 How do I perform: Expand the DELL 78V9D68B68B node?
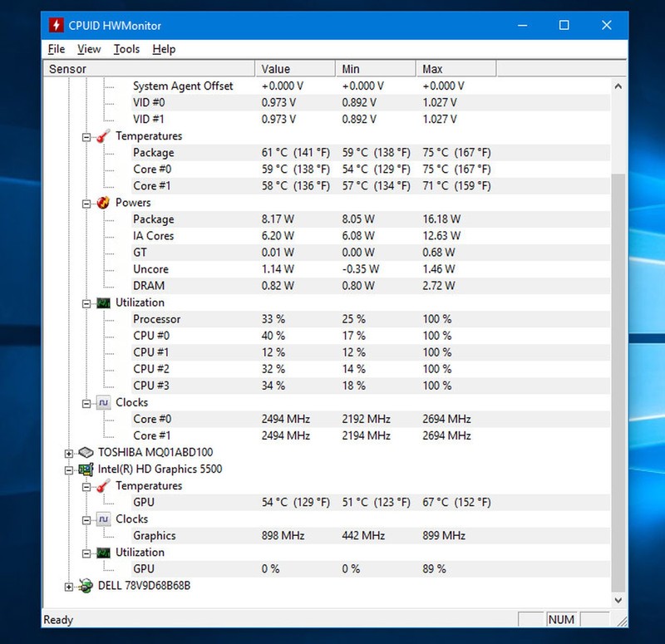(x=69, y=587)
